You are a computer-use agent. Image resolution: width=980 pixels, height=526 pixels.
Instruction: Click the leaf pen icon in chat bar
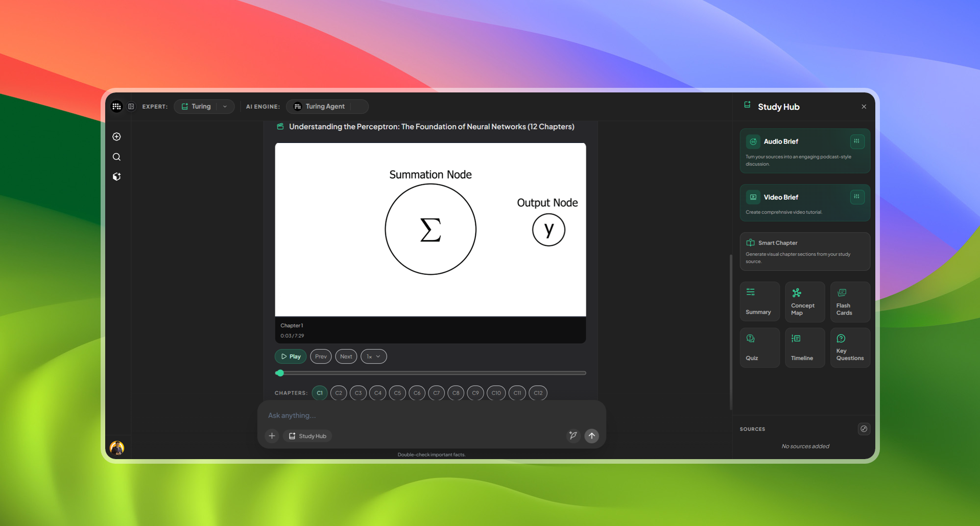click(573, 436)
